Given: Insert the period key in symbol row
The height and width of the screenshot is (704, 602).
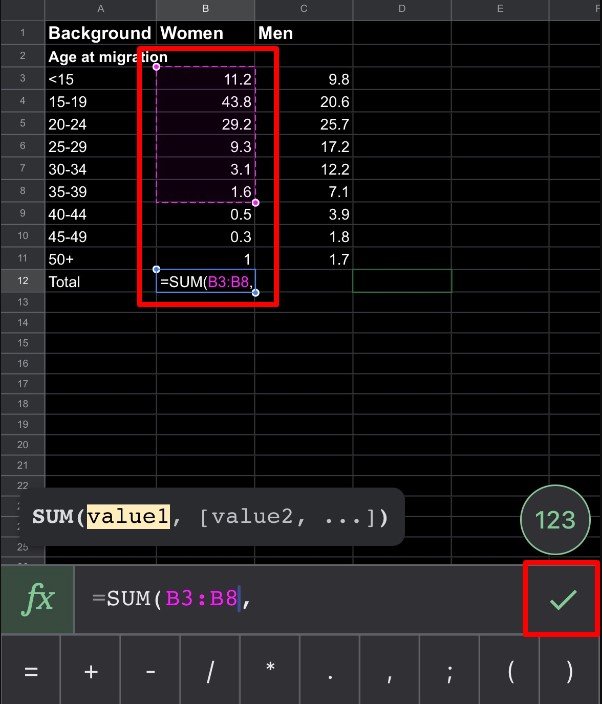Looking at the screenshot, I should point(330,671).
